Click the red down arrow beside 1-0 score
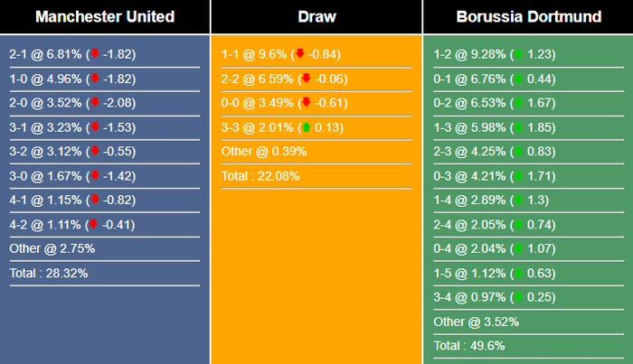Screen dimensions: 633x364 (95, 79)
